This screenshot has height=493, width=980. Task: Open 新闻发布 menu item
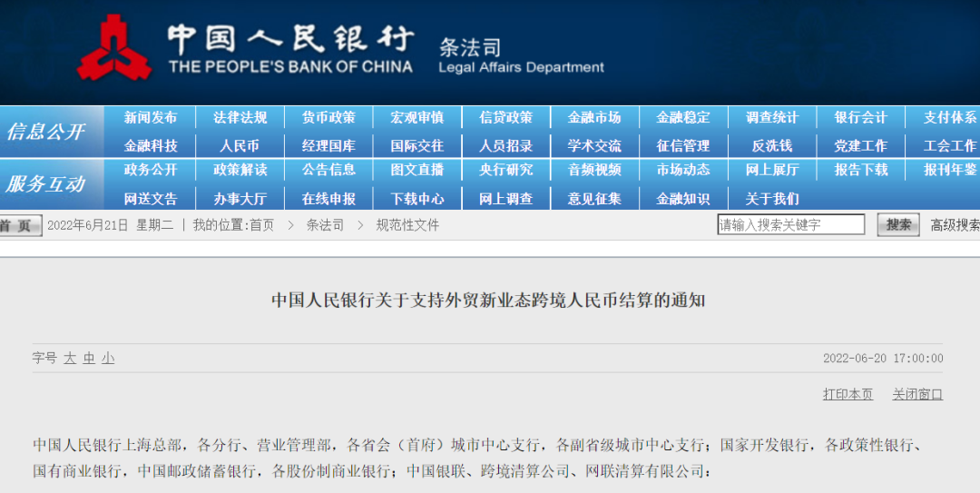(x=151, y=118)
